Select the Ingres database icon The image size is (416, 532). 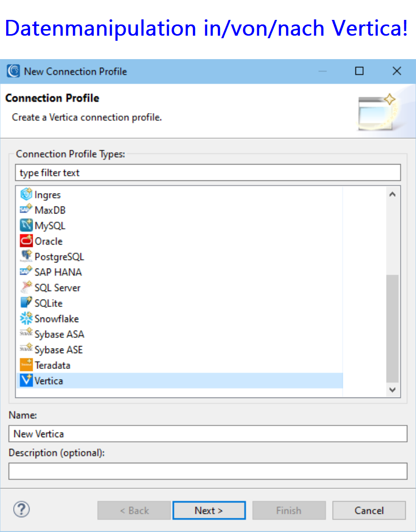(x=26, y=195)
